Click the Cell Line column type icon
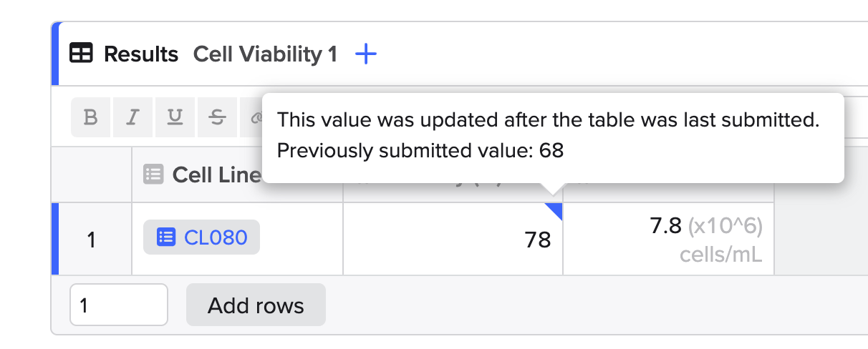 153,174
